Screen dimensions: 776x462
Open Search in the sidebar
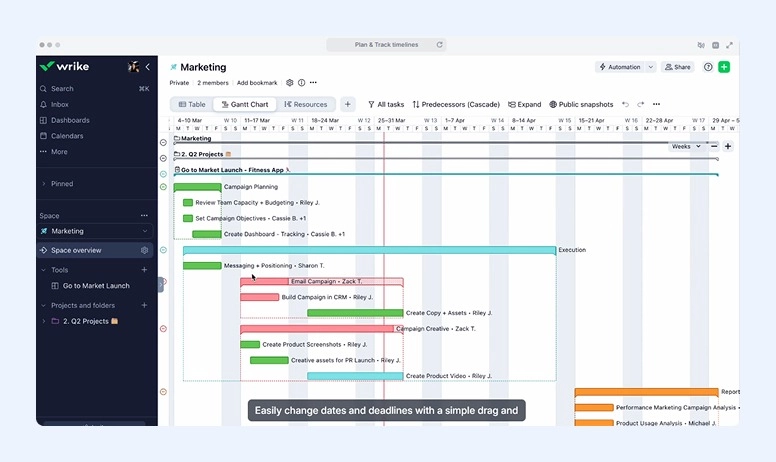tap(62, 89)
